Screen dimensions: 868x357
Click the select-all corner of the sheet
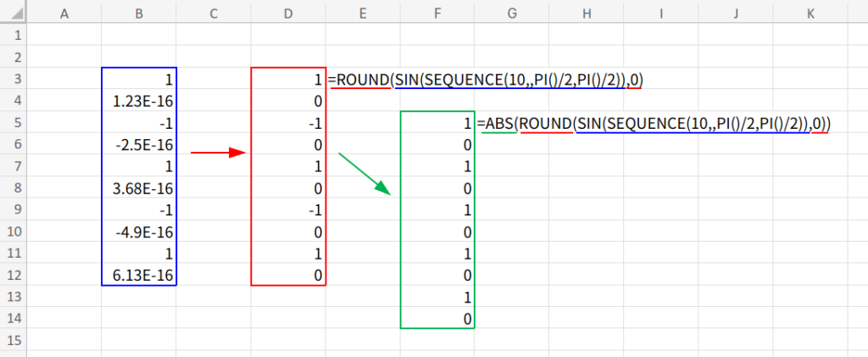coord(14,14)
